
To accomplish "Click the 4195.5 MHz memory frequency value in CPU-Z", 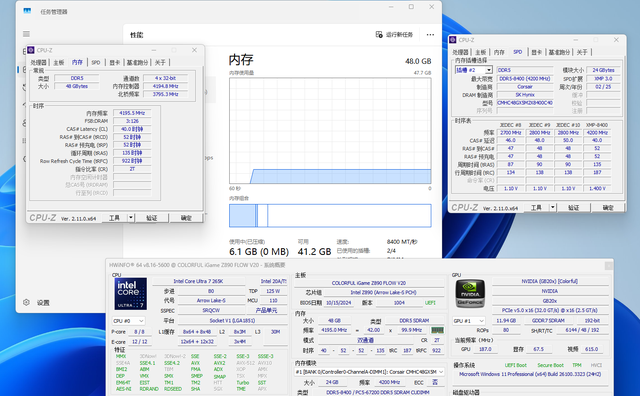I will 132,113.
